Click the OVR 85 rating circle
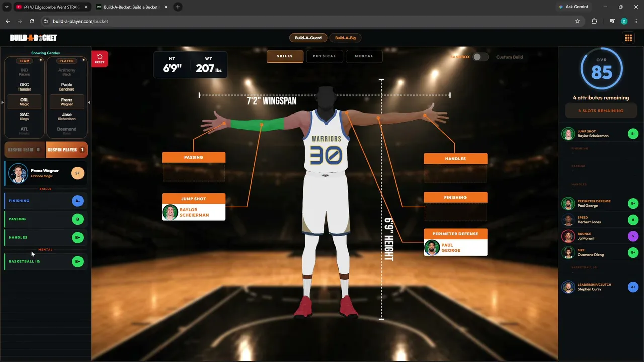 [x=601, y=69]
